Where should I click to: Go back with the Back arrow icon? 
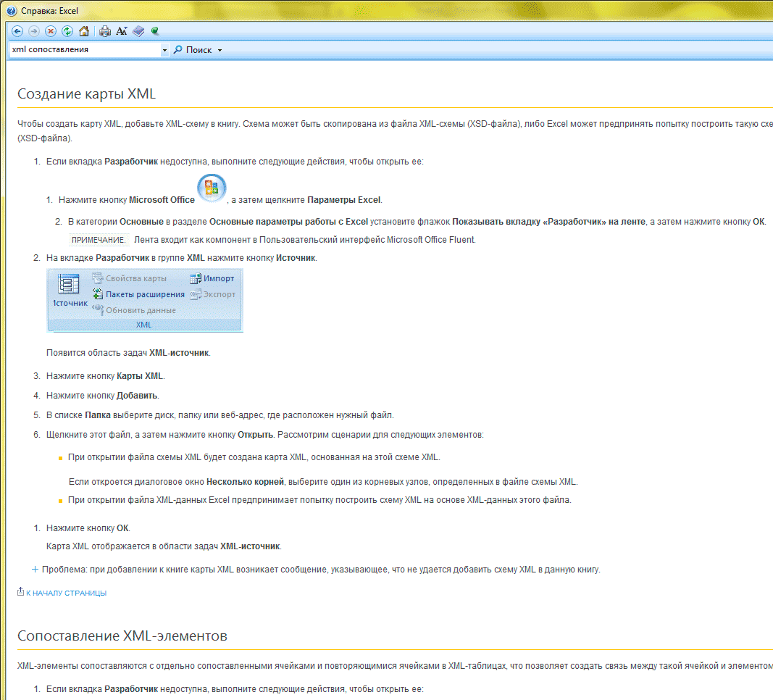(x=17, y=32)
